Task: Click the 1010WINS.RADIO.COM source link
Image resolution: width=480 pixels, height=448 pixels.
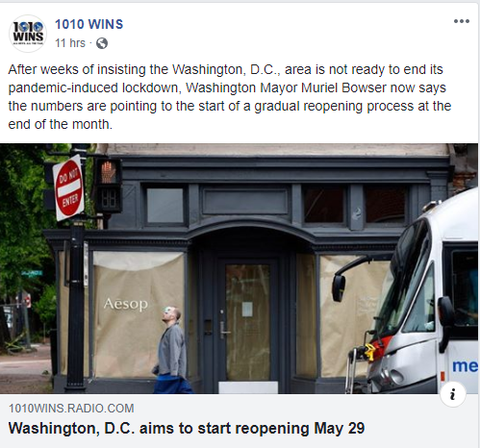Action: (71, 409)
